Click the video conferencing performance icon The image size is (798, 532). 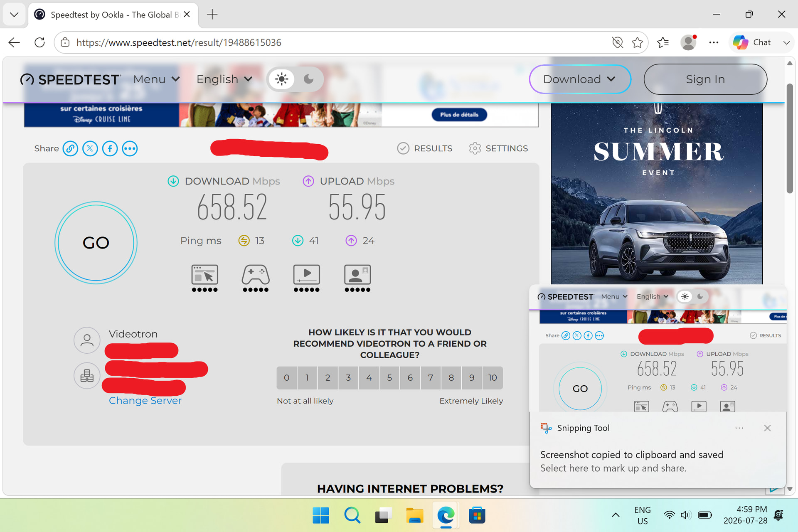(x=357, y=278)
